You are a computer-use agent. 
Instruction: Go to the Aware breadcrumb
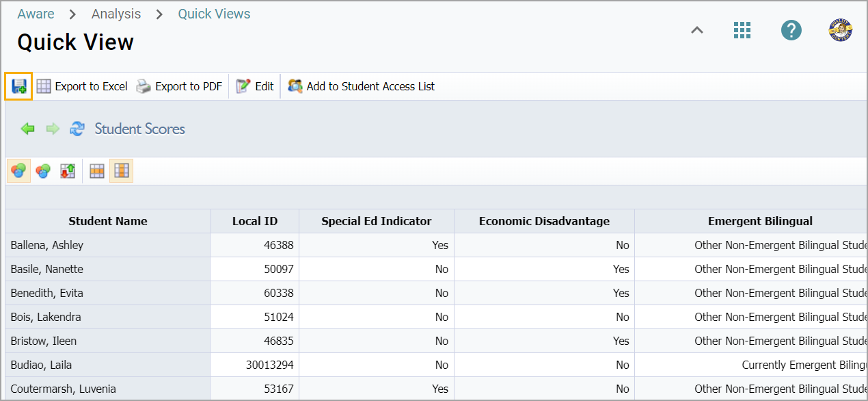[x=36, y=14]
